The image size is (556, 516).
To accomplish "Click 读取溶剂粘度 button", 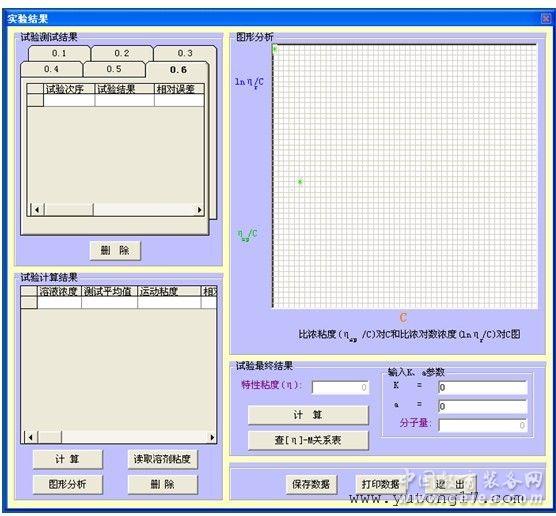I will click(x=162, y=459).
